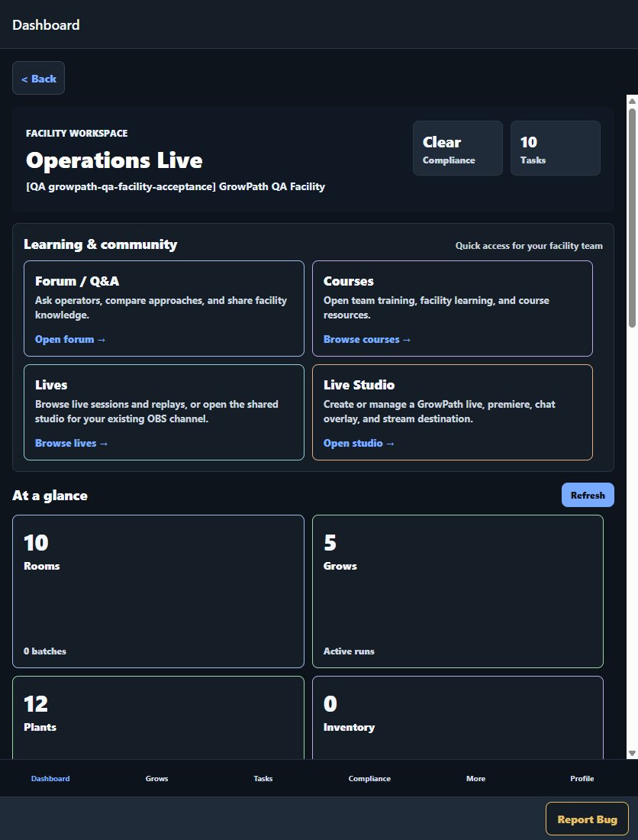
Task: Go back using the Back button
Action: (x=38, y=78)
